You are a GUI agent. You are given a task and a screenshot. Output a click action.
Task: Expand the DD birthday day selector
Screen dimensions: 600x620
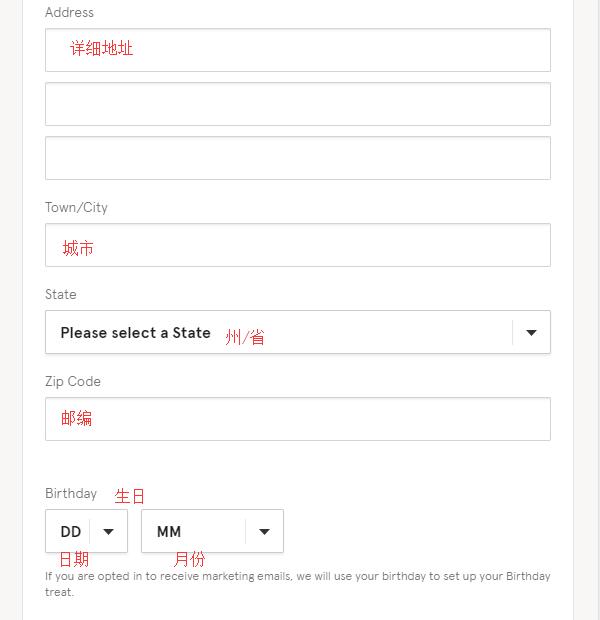point(87,531)
